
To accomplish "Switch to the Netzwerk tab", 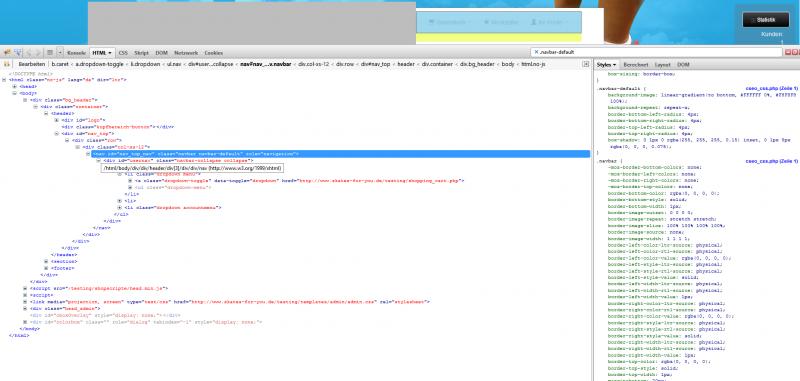I will tap(186, 53).
